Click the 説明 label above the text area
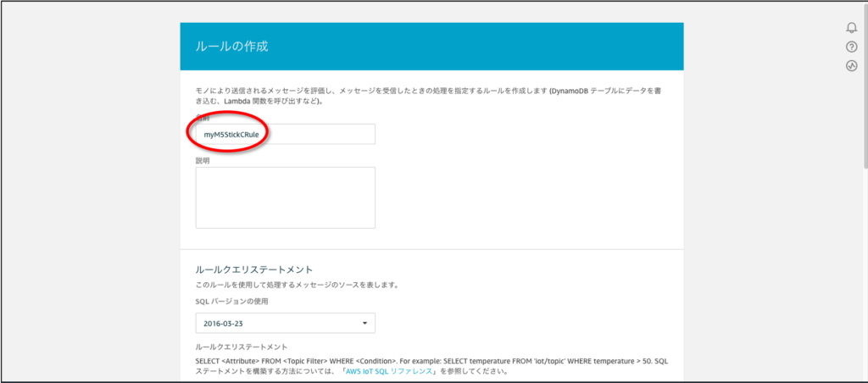Viewport: 868px width, 383px height. coord(203,160)
